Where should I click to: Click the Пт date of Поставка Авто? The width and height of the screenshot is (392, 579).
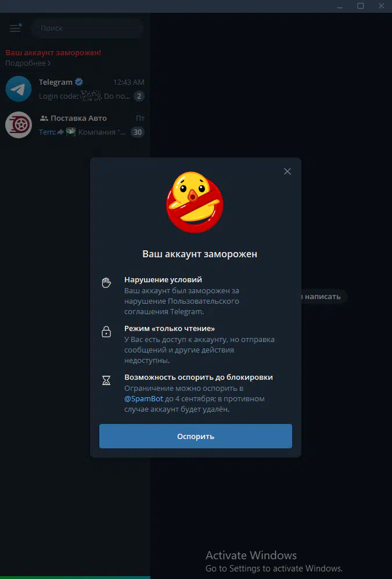point(141,118)
